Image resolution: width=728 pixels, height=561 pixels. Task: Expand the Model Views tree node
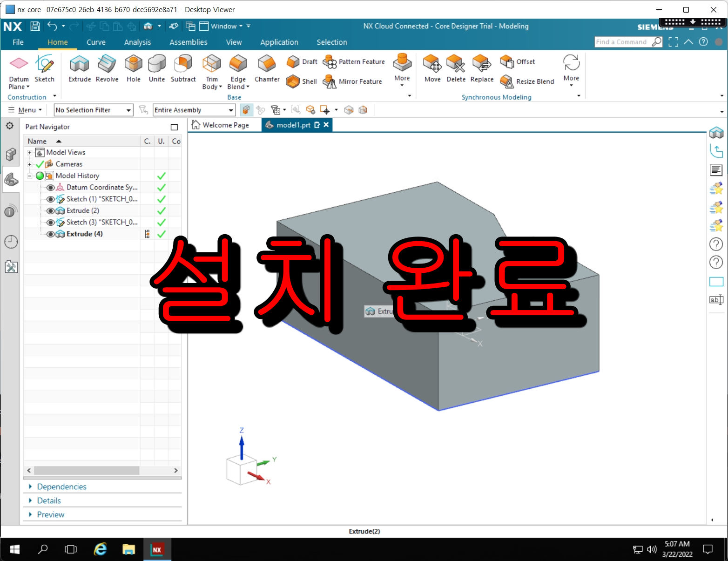pyautogui.click(x=30, y=152)
